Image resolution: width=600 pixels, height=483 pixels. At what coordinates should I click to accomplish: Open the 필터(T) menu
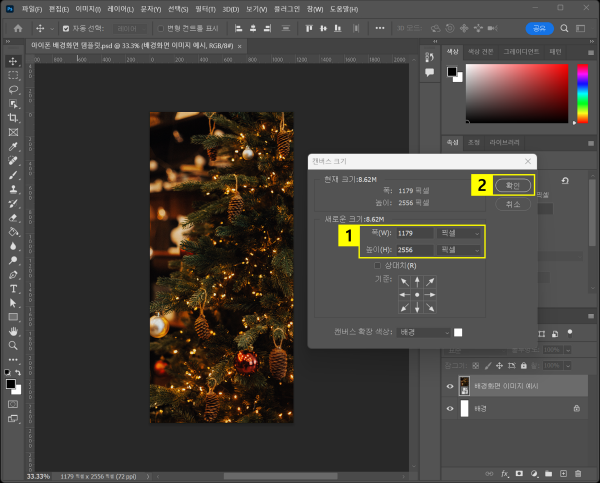point(203,8)
